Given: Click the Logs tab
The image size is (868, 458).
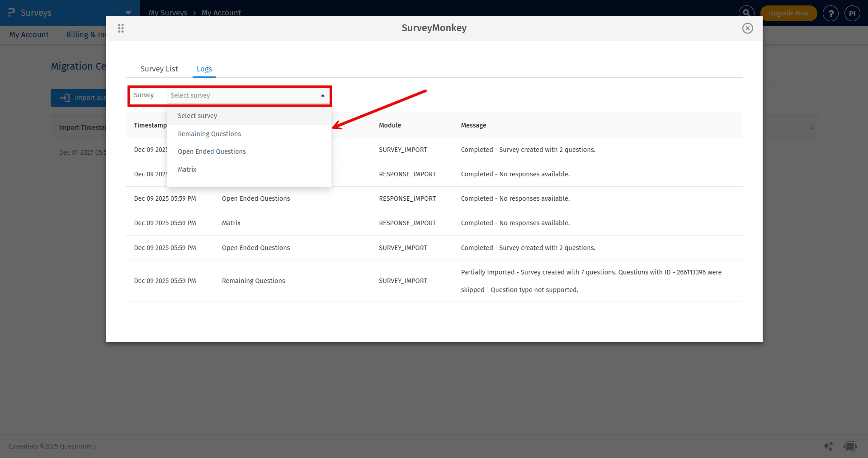Looking at the screenshot, I should click(204, 69).
